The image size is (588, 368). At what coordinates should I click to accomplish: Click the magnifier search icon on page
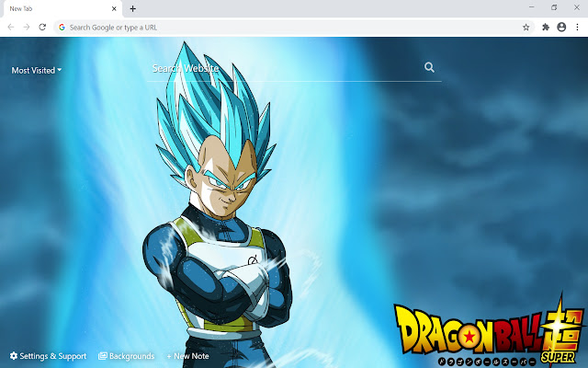[x=429, y=67]
